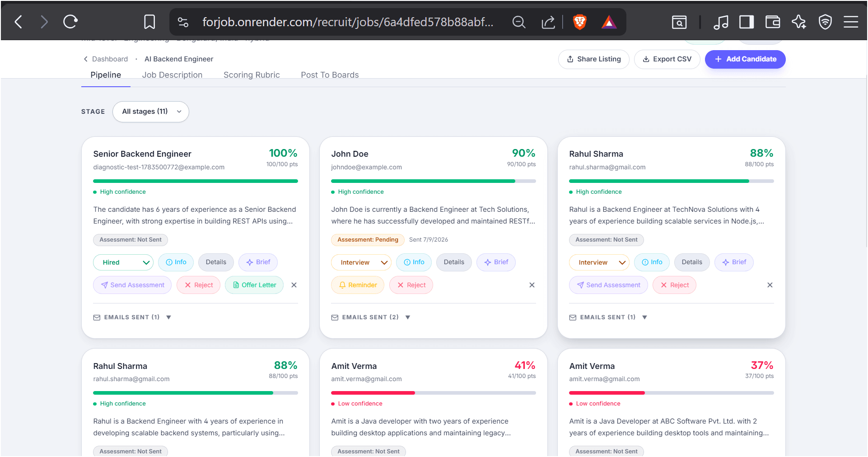The height and width of the screenshot is (457, 868).
Task: Bookmark this page
Action: (149, 22)
